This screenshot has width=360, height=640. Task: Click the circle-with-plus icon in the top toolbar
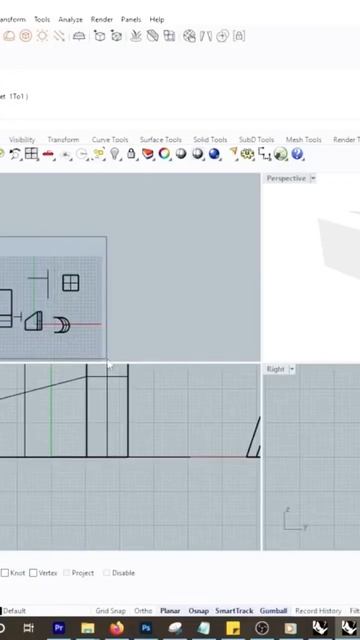222,36
